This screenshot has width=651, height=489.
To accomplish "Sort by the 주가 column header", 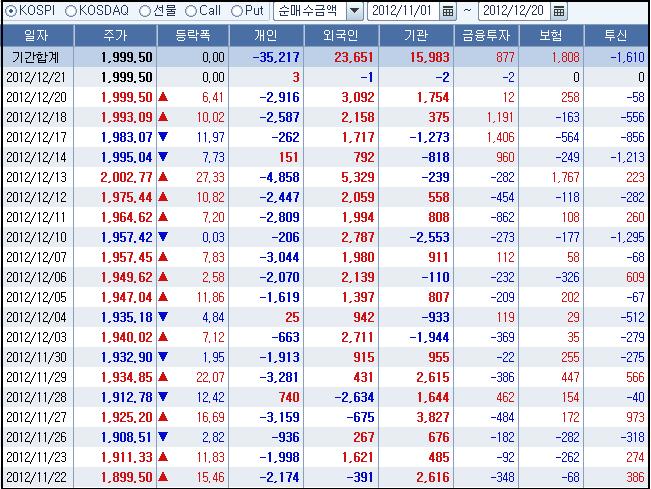I will point(115,36).
